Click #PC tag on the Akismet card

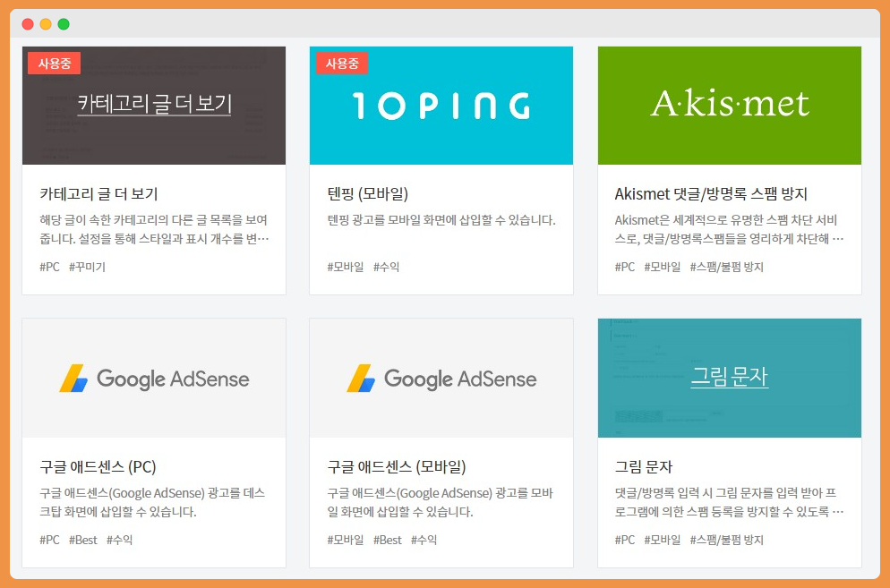coord(625,267)
